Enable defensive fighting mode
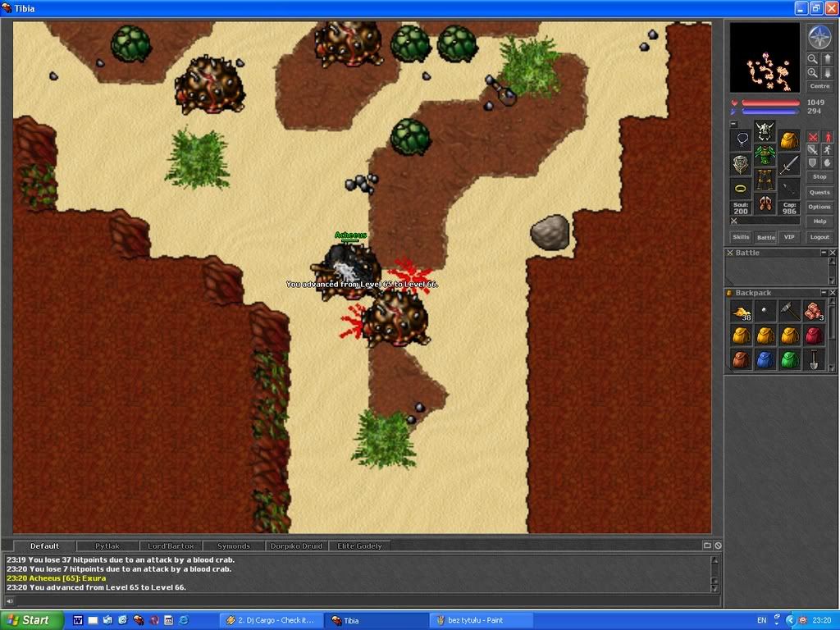The width and height of the screenshot is (840, 630). (x=813, y=163)
